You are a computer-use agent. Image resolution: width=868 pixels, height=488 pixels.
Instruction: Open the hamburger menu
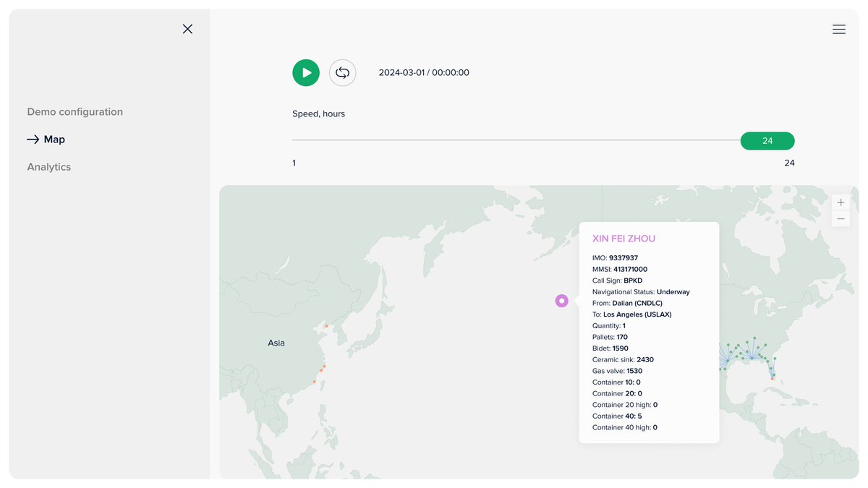pos(839,30)
